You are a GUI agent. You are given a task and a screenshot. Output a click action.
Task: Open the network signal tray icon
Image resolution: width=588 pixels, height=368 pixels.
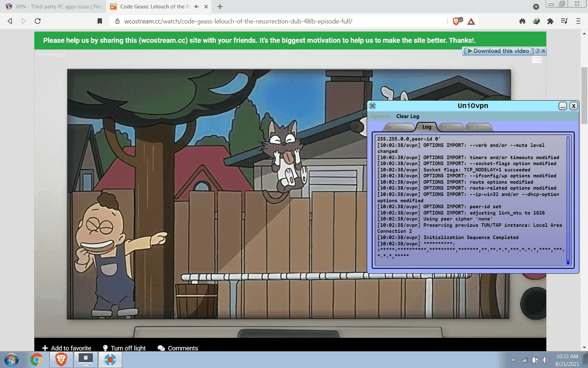(x=524, y=360)
